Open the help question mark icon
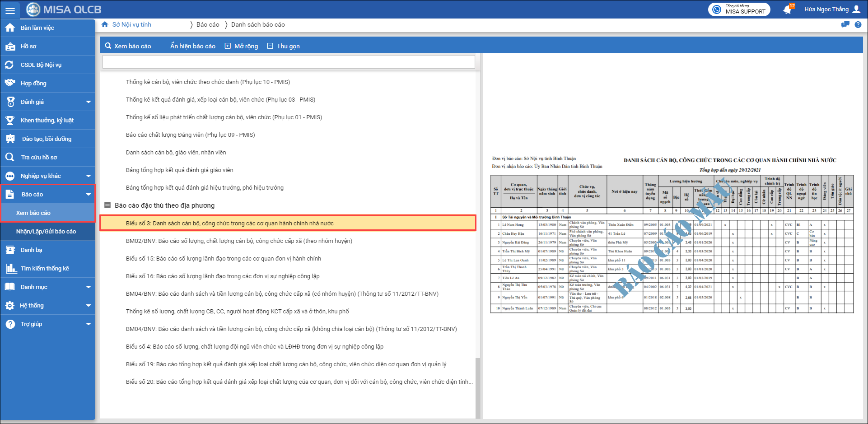This screenshot has height=424, width=868. click(x=858, y=25)
